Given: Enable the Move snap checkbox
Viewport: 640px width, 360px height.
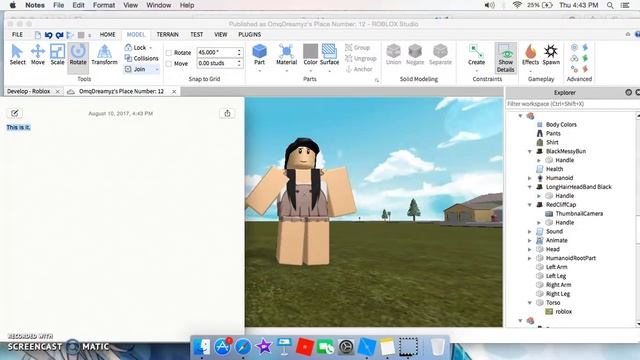Looking at the screenshot, I should click(x=169, y=64).
